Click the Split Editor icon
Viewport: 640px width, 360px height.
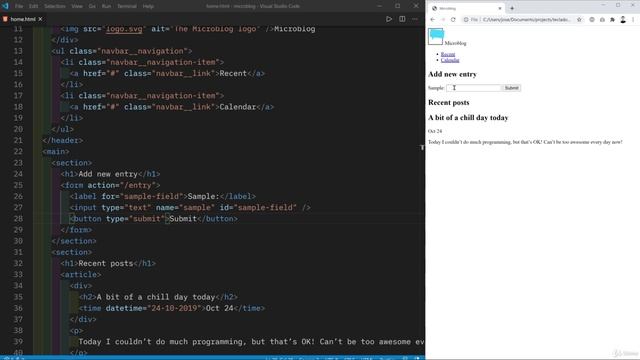point(402,19)
